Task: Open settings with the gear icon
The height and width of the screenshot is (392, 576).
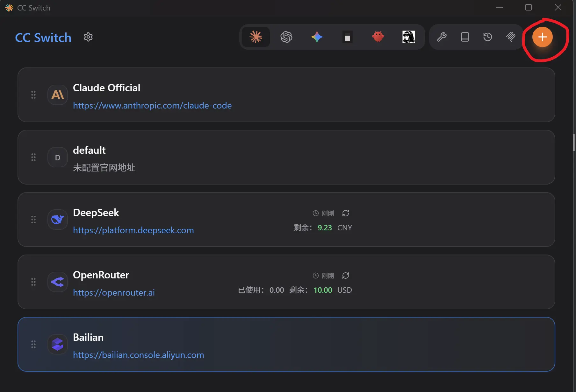Action: tap(88, 37)
